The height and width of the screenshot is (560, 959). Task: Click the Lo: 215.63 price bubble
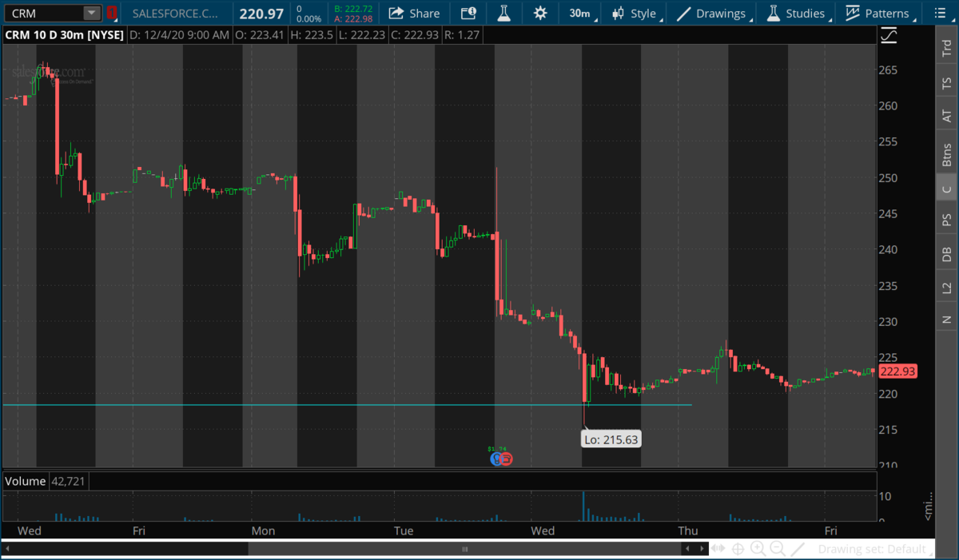tap(611, 439)
